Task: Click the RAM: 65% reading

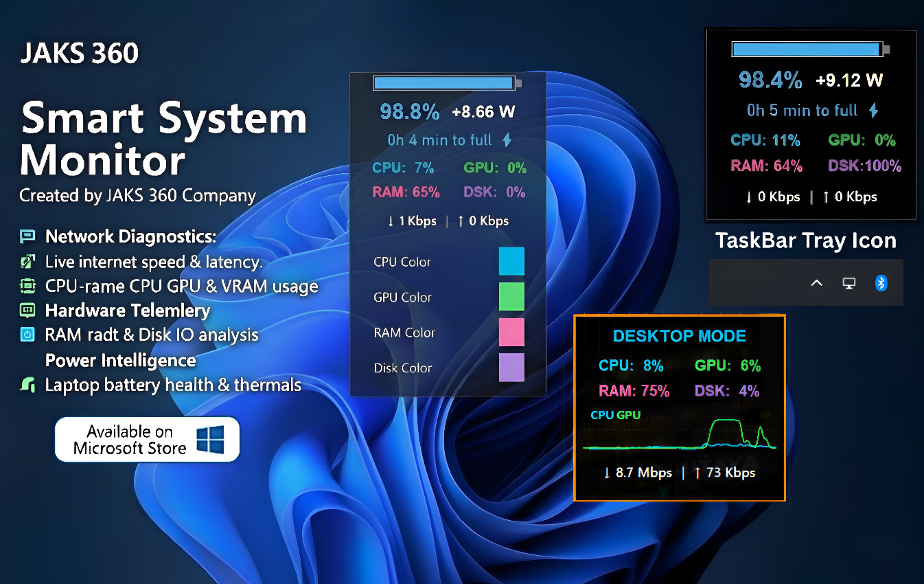Action: tap(406, 192)
